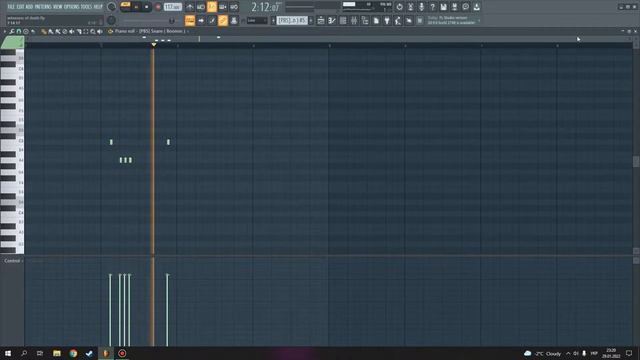This screenshot has width=640, height=360.
Task: Select the piano roll draw pencil tool
Action: (44, 31)
